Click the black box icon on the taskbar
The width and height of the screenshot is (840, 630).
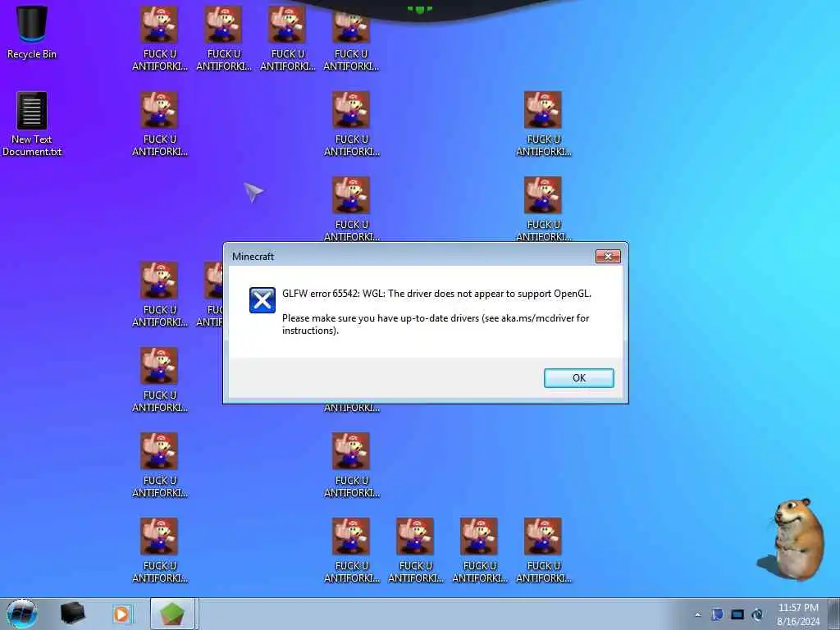pos(73,614)
